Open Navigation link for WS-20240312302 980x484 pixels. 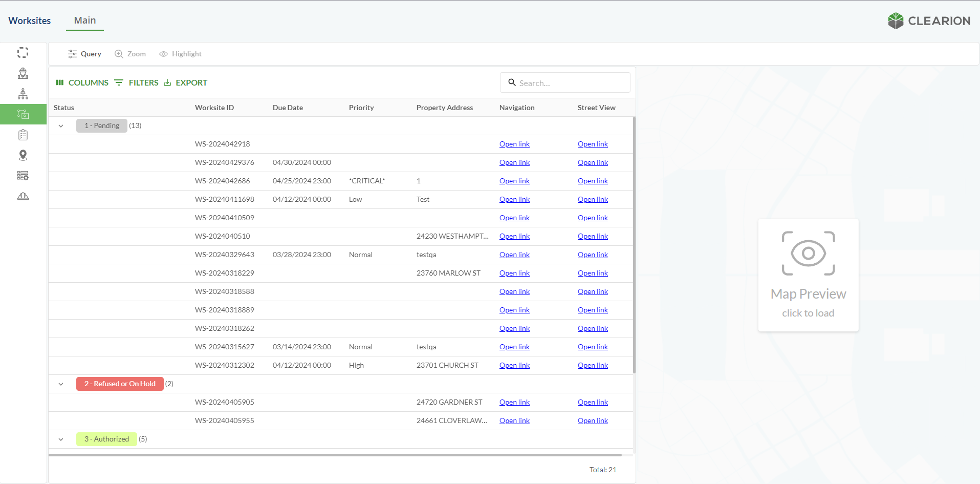(514, 365)
